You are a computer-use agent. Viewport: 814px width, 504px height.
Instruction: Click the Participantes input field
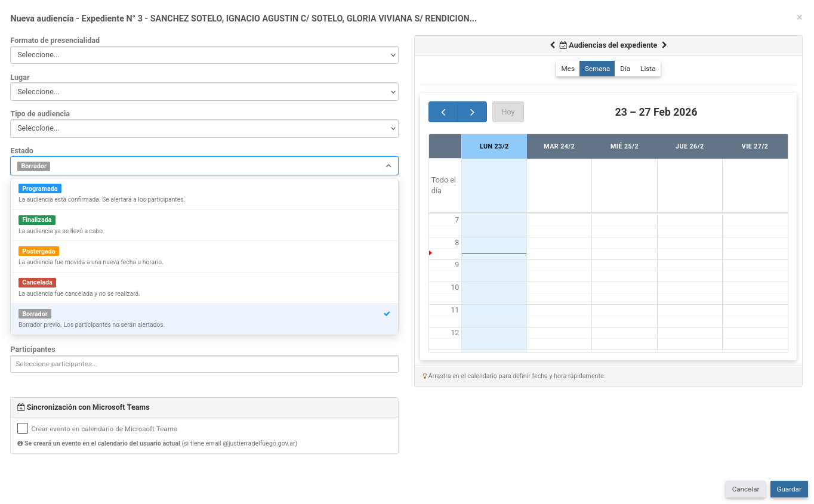204,364
